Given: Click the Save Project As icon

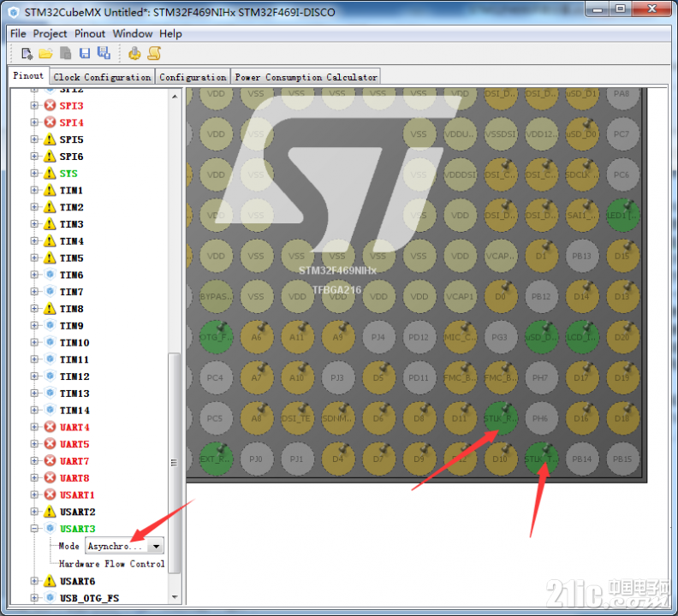Looking at the screenshot, I should pos(104,53).
